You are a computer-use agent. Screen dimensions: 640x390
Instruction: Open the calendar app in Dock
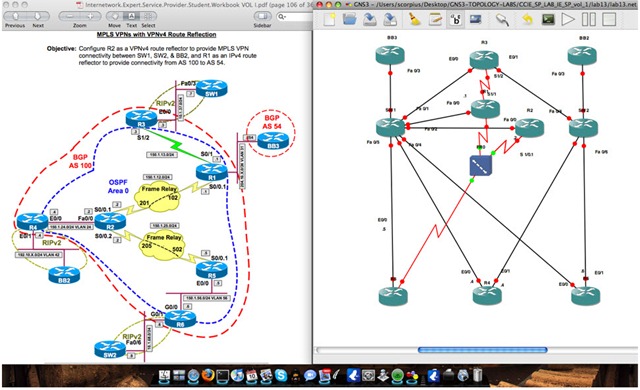coord(251,375)
